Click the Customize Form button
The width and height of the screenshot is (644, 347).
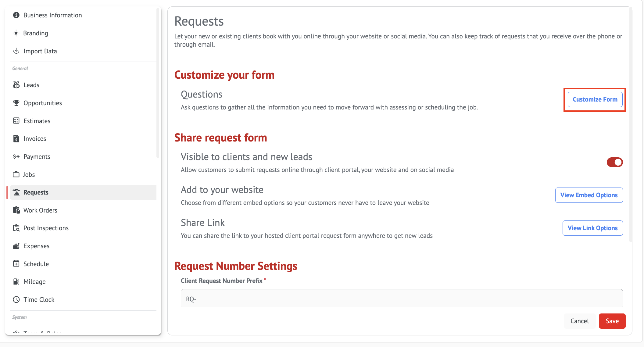(x=595, y=99)
